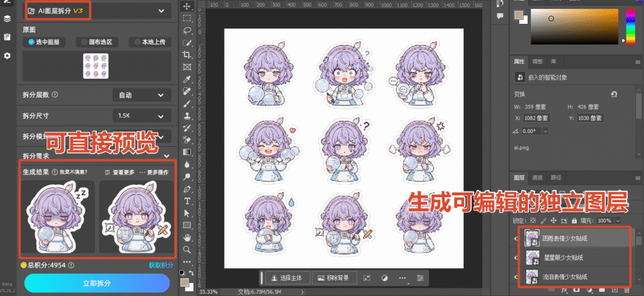This screenshot has height=296, width=644.
Task: Select the Horizontal Type tool
Action: (187, 201)
